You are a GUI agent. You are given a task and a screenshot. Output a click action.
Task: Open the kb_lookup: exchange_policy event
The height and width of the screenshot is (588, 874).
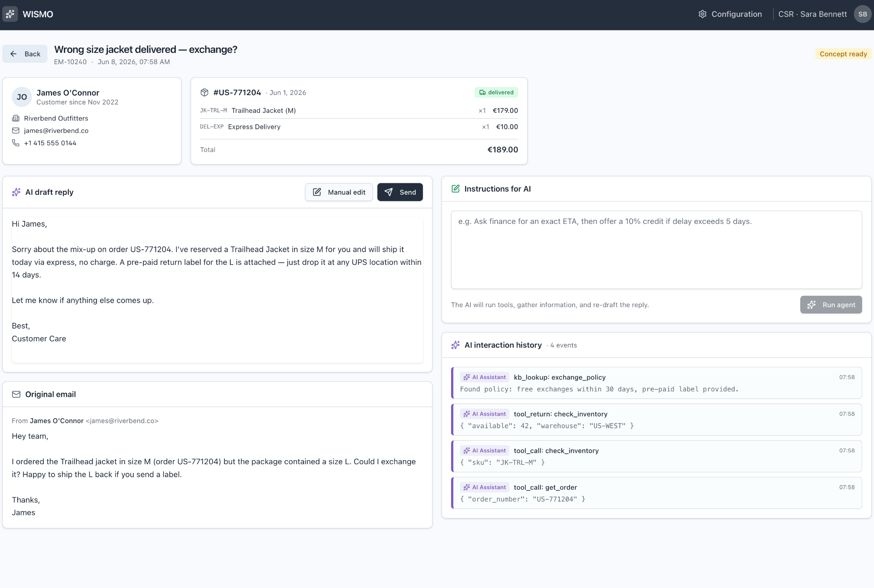tap(656, 383)
